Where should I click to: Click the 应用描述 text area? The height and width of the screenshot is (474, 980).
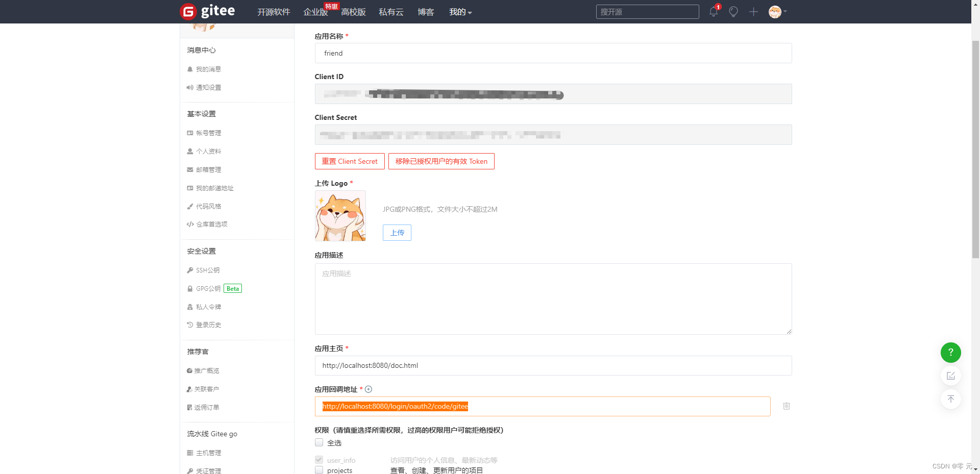pyautogui.click(x=553, y=299)
